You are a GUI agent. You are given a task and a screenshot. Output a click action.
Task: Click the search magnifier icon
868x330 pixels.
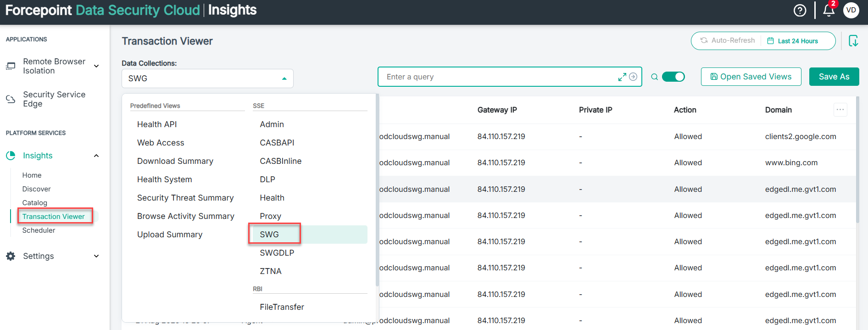(x=655, y=77)
